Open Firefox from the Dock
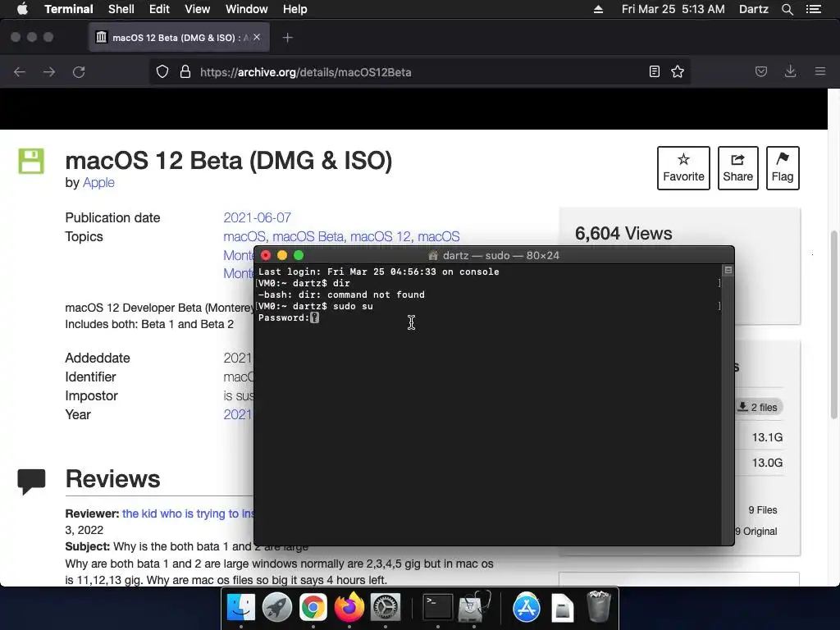840x630 pixels. coord(349,608)
